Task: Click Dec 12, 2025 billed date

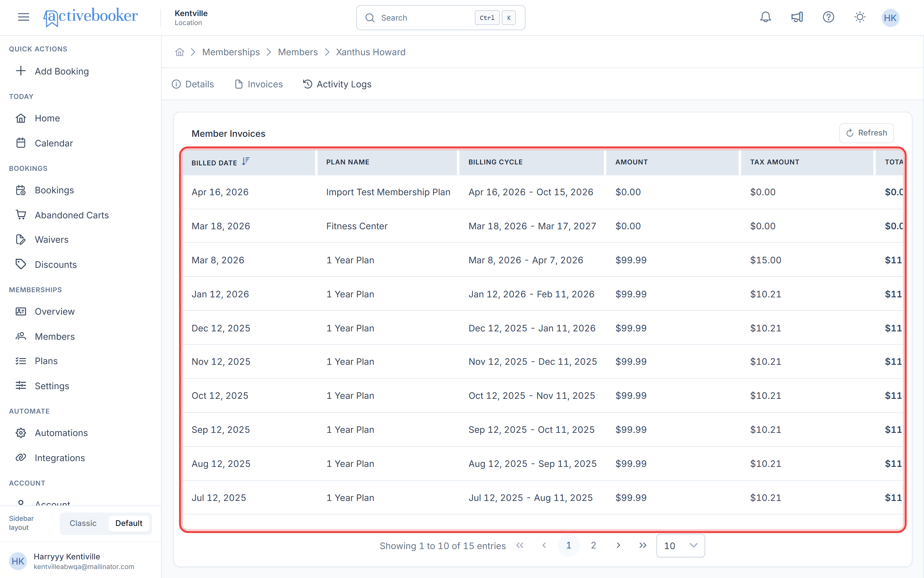Action: tap(221, 328)
